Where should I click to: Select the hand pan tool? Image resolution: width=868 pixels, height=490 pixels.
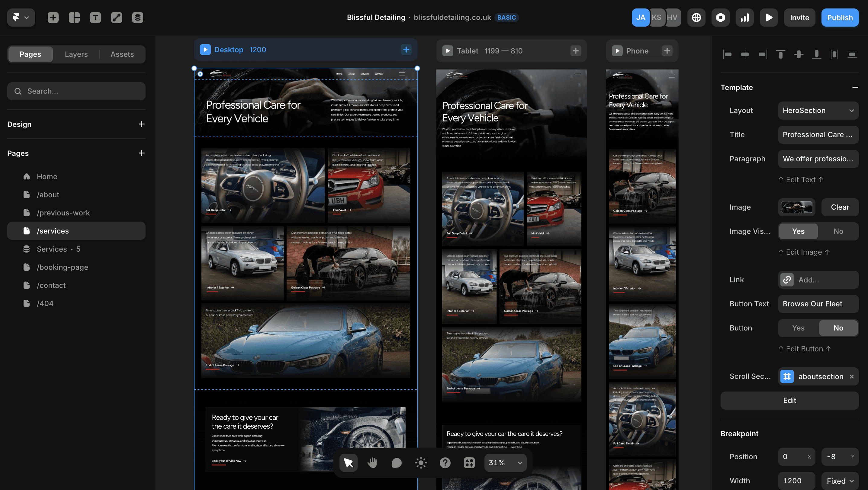(372, 463)
